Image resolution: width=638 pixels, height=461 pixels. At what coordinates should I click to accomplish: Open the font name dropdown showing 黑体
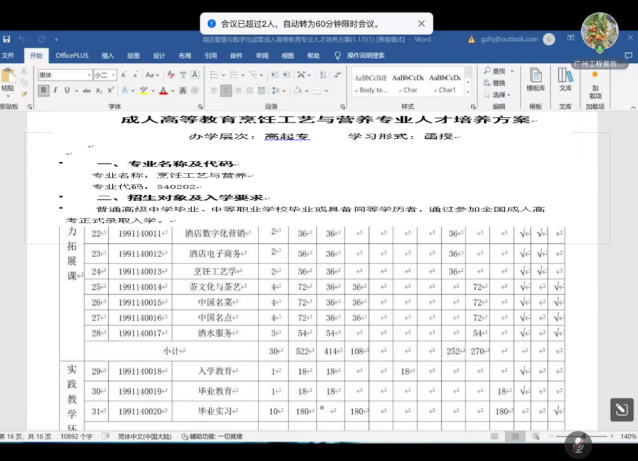[x=64, y=75]
